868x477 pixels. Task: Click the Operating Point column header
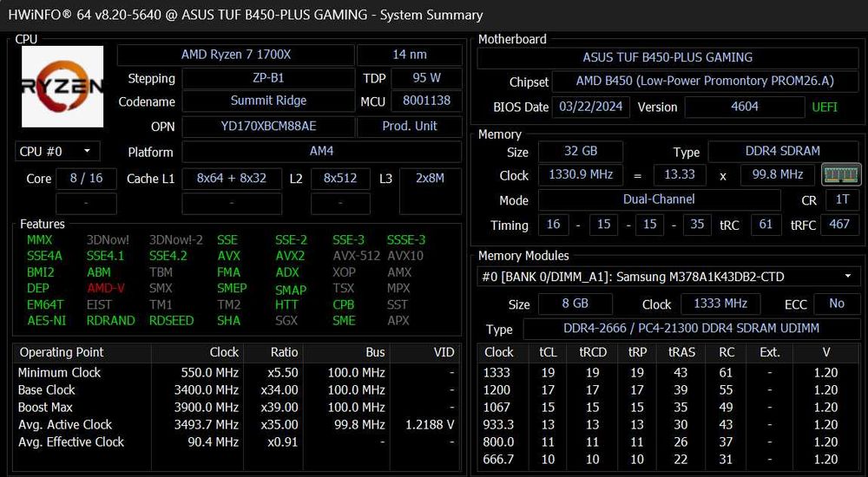click(x=82, y=352)
